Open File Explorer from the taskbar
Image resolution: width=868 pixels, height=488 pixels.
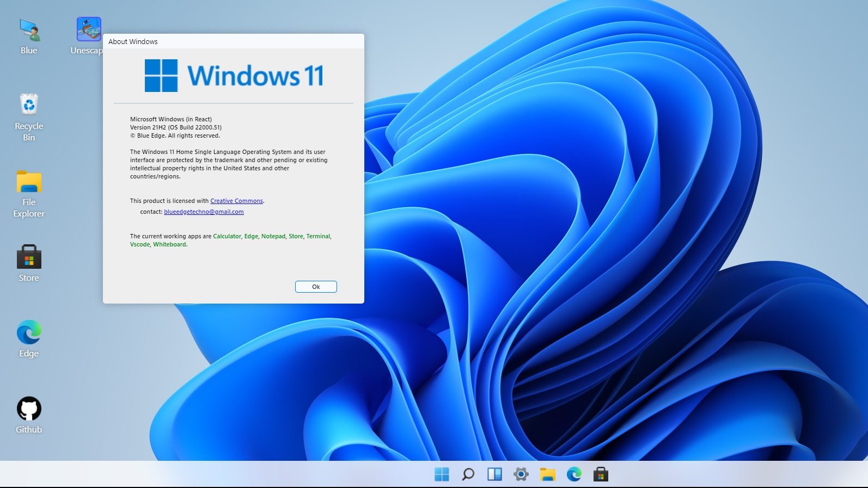(547, 474)
